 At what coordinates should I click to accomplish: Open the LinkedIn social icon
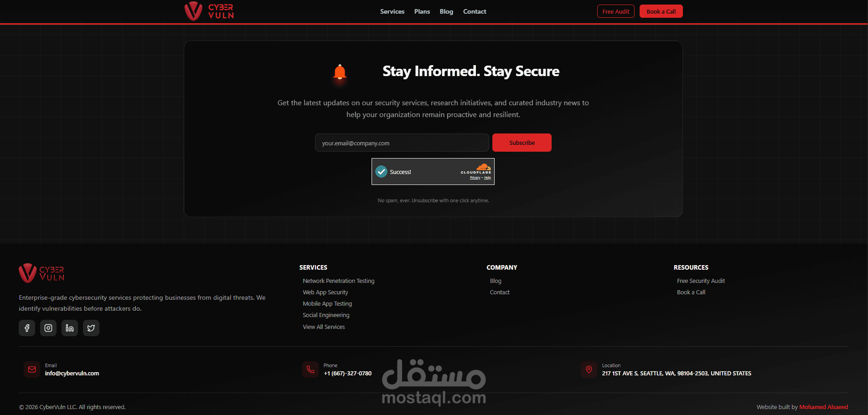pyautogui.click(x=70, y=328)
